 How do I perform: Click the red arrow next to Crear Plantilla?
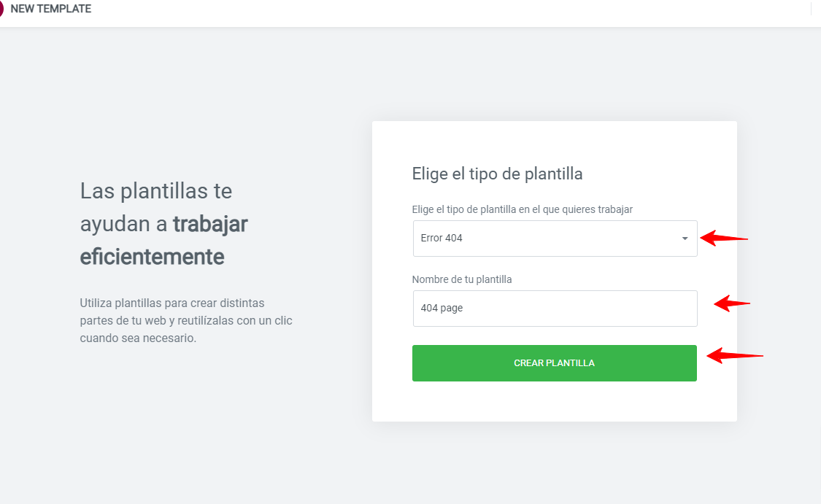735,355
